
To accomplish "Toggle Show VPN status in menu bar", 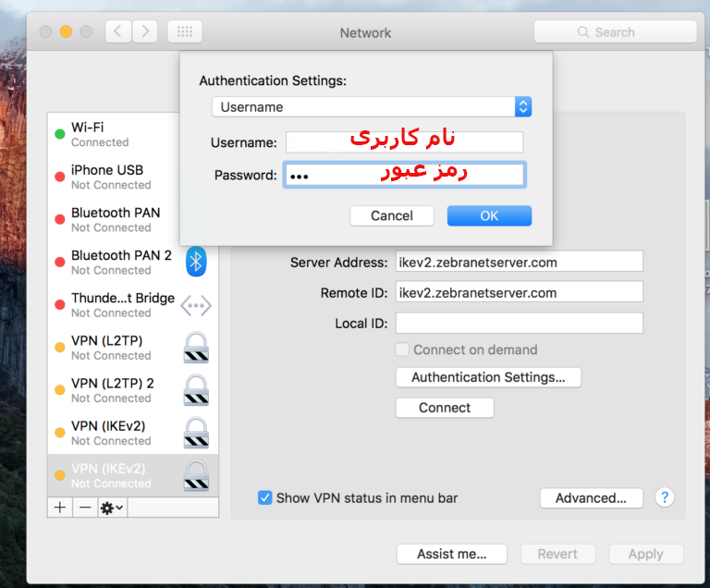I will [265, 498].
